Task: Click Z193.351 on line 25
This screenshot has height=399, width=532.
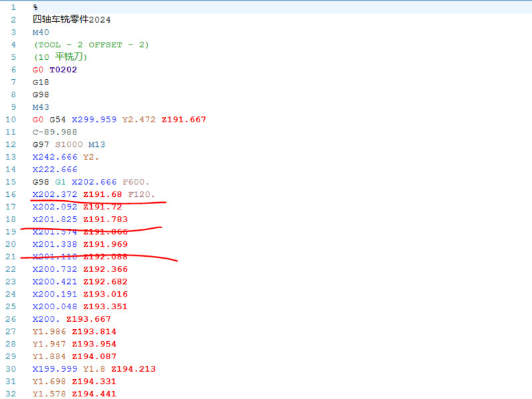Action: 106,307
